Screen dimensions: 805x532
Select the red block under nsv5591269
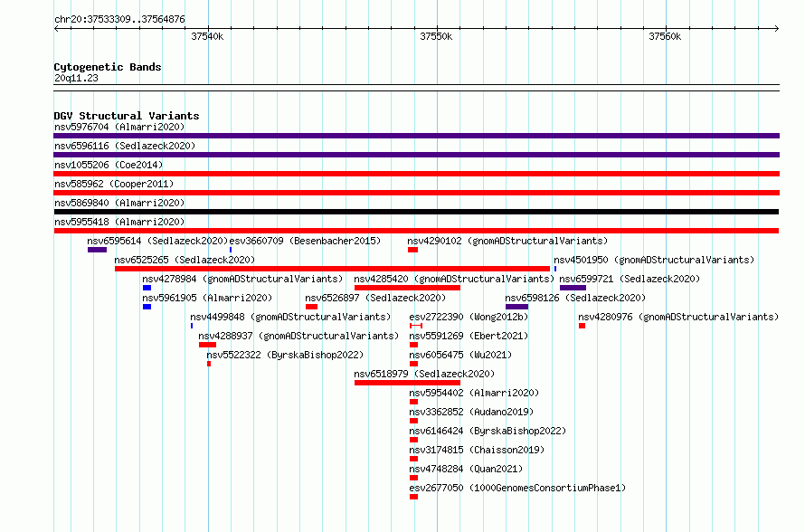click(x=413, y=345)
